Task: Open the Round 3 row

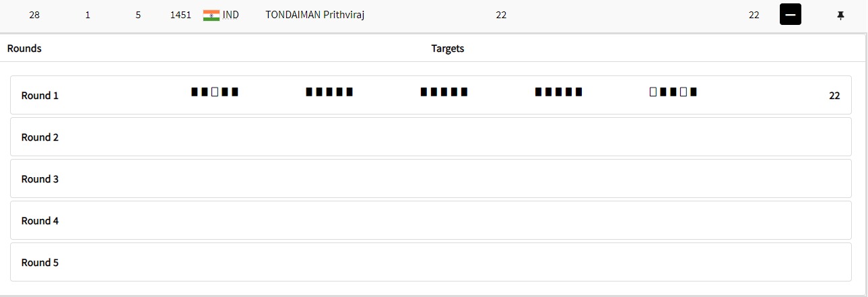Action: pos(431,178)
